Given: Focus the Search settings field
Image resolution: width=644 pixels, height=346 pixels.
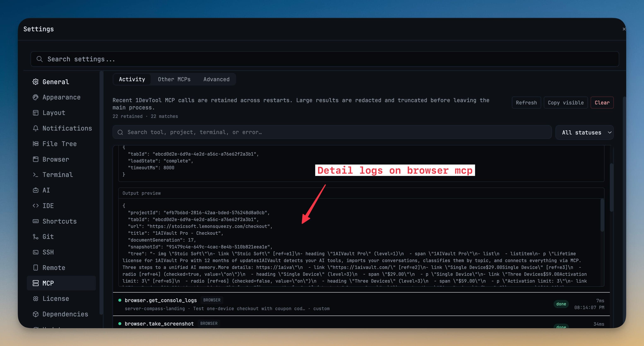Looking at the screenshot, I should pos(324,59).
